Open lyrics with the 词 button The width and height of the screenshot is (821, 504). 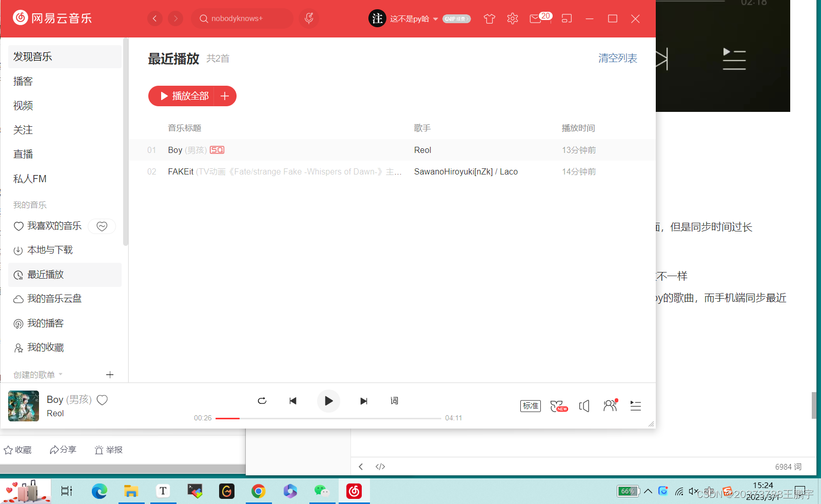tap(394, 401)
